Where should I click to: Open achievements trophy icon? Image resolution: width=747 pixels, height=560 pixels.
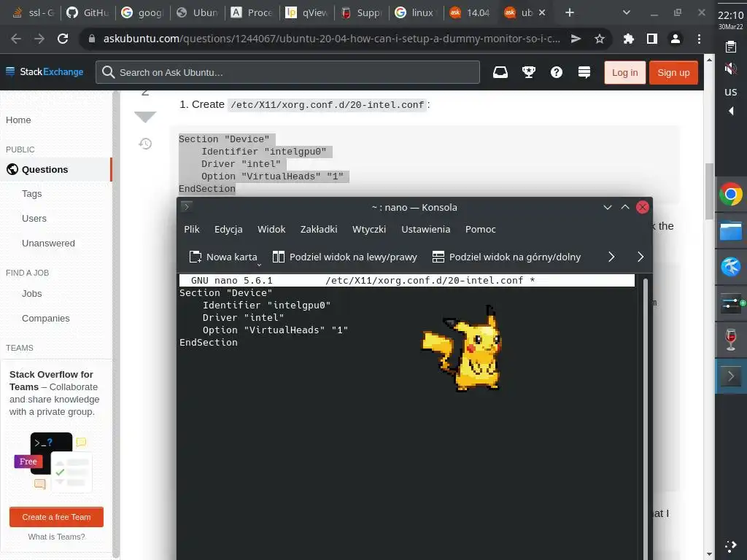point(528,72)
